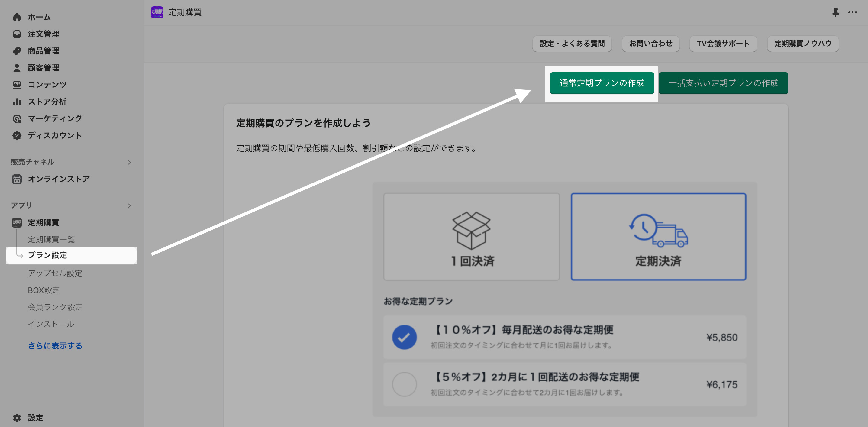Expand the 販売チャネル section chevron
Image resolution: width=868 pixels, height=427 pixels.
129,162
